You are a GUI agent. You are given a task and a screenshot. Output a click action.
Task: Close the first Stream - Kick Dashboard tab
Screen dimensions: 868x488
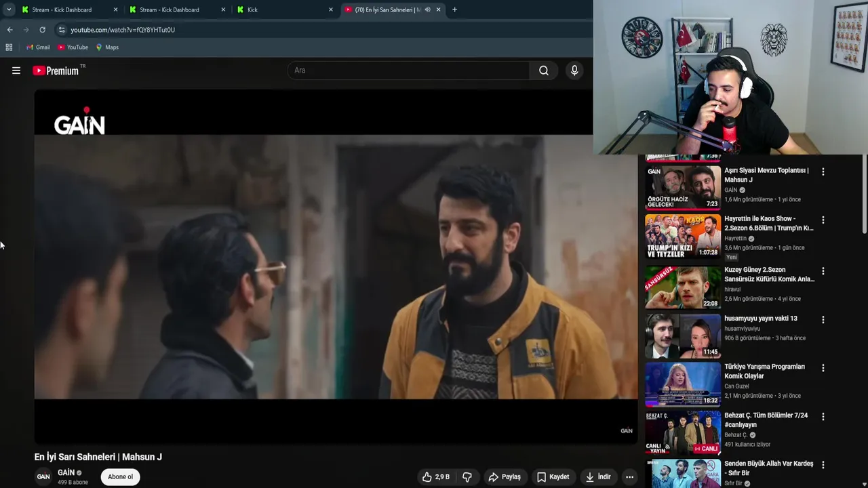tap(116, 9)
